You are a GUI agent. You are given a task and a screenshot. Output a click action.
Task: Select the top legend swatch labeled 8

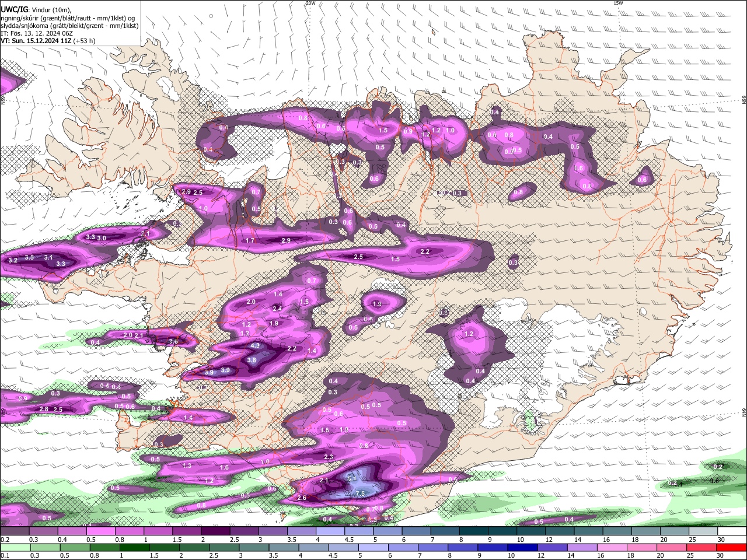[474, 531]
